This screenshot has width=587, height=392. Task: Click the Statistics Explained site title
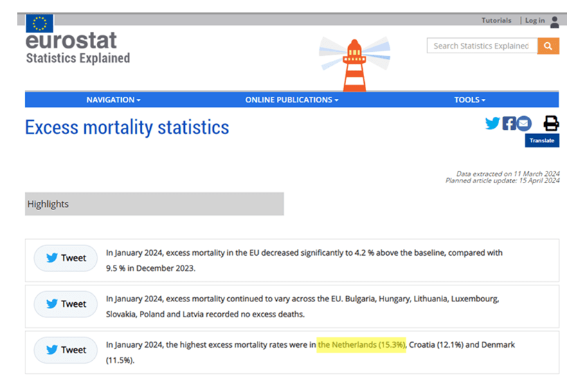coord(78,59)
